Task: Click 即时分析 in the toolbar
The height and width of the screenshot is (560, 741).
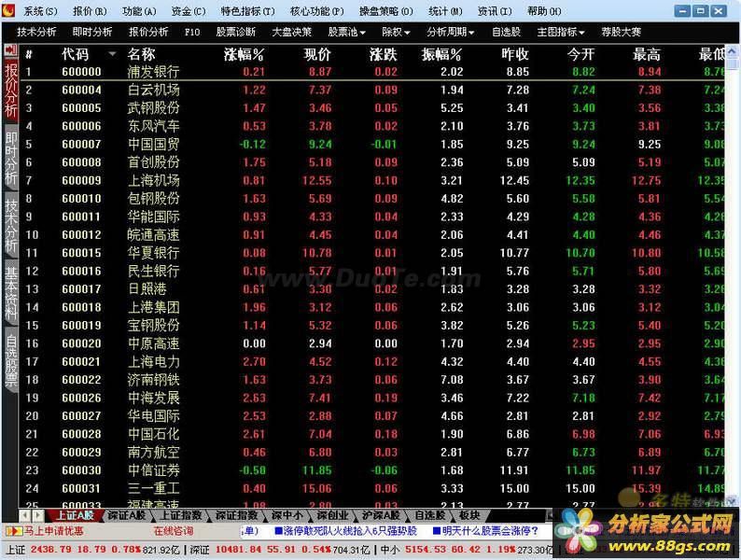Action: (92, 32)
